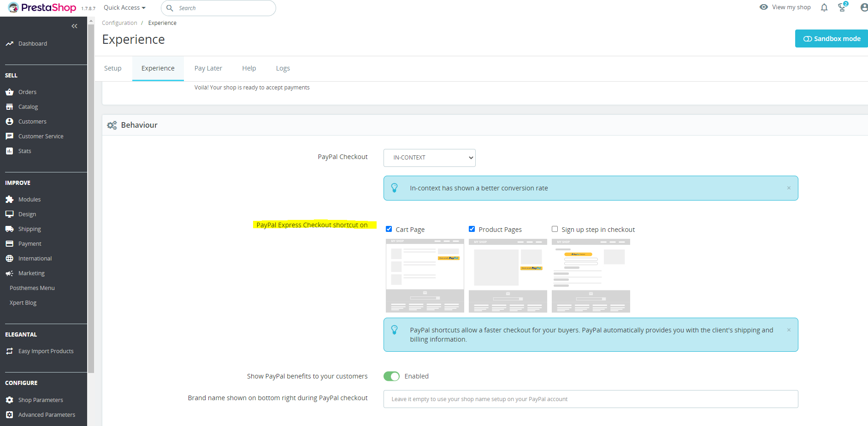Dismiss the in-context conversion rate tip
Screen dimensions: 868x426
(x=789, y=188)
